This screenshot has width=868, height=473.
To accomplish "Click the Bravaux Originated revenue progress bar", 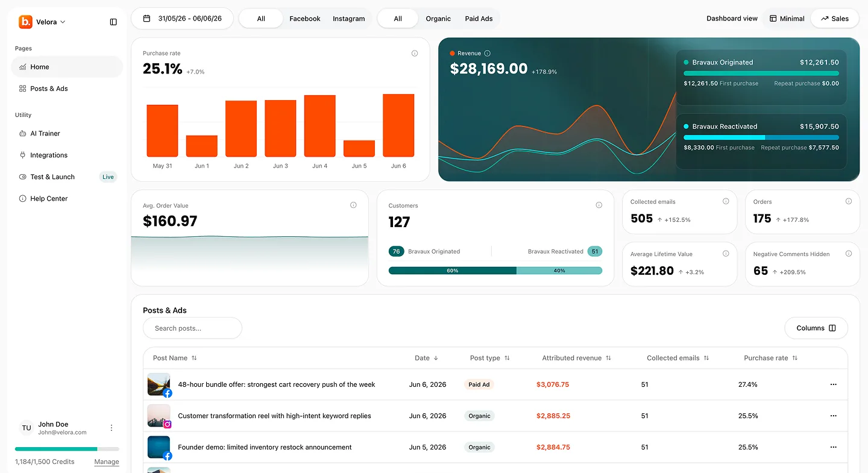I will tap(761, 74).
